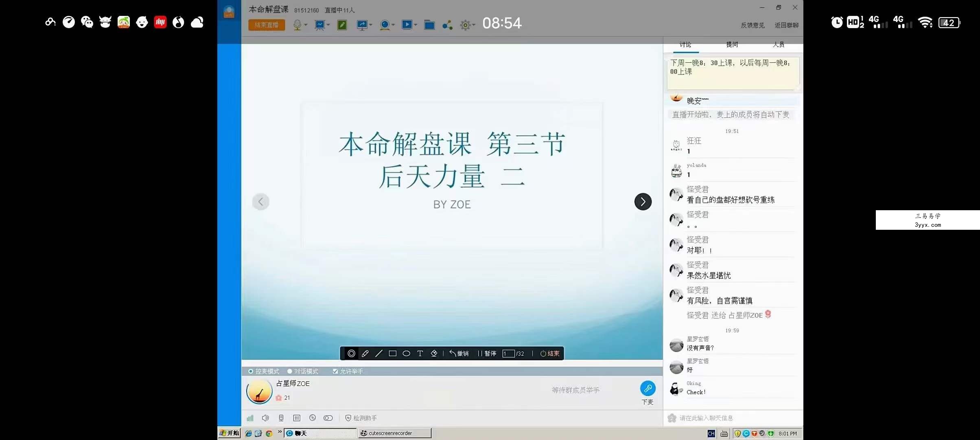This screenshot has height=440, width=980.
Task: Open the settings gear icon
Action: pyautogui.click(x=465, y=25)
